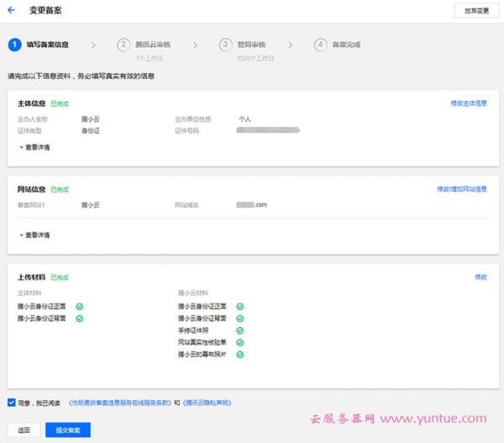Click green check beside 腾小云的幕布照片
The height and width of the screenshot is (443, 504).
coord(239,355)
